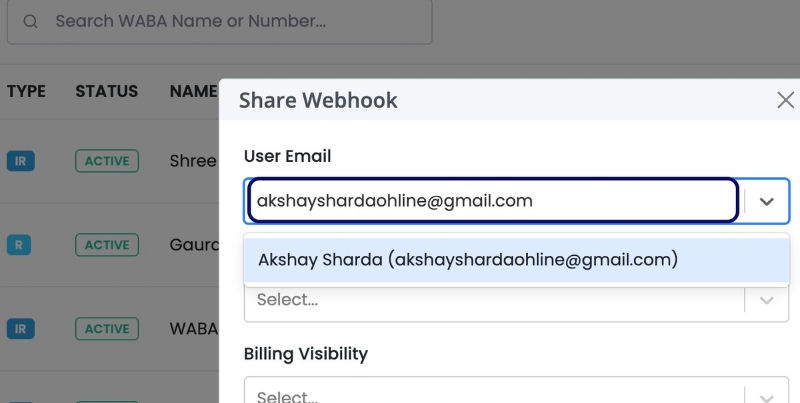800x403 pixels.
Task: Click the NAME column header
Action: tap(193, 91)
